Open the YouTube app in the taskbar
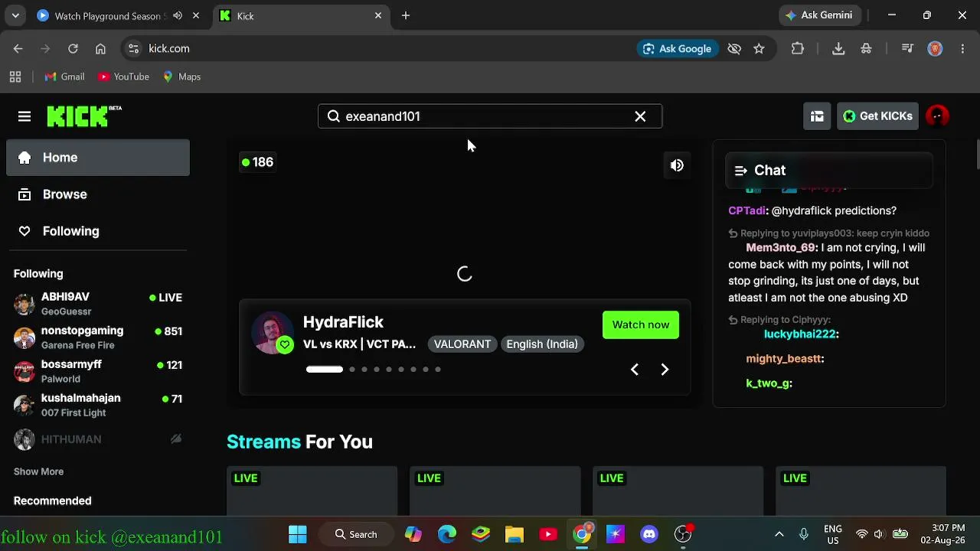The height and width of the screenshot is (551, 980). click(548, 534)
